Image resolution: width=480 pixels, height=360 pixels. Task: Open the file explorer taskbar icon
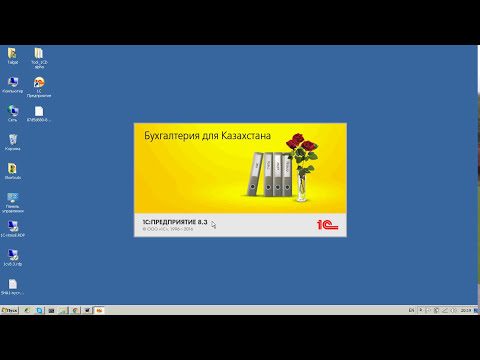click(x=63, y=310)
